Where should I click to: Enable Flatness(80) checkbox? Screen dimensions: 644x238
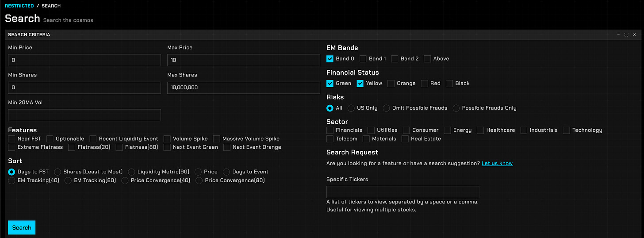[x=119, y=147]
